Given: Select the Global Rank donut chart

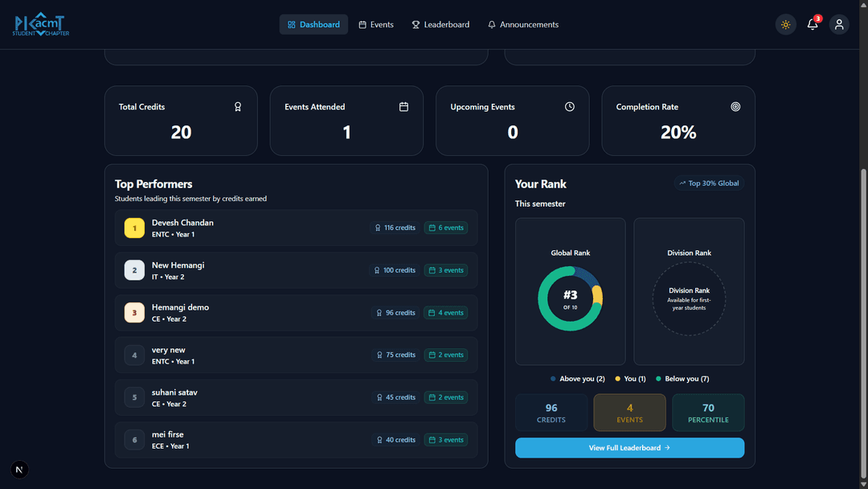Looking at the screenshot, I should tap(571, 298).
